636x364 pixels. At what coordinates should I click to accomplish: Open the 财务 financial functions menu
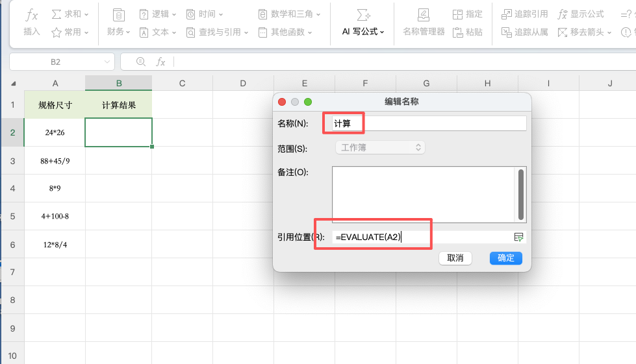click(118, 23)
